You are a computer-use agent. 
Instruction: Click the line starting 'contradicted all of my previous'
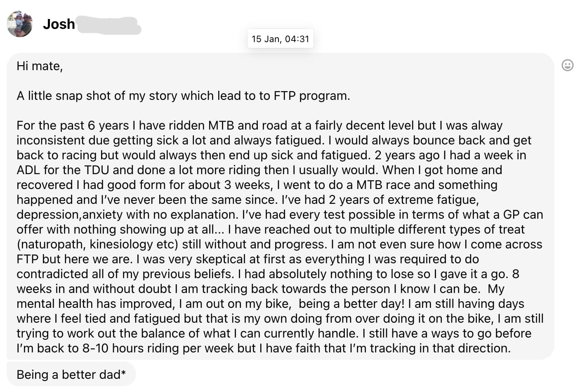[x=268, y=274]
